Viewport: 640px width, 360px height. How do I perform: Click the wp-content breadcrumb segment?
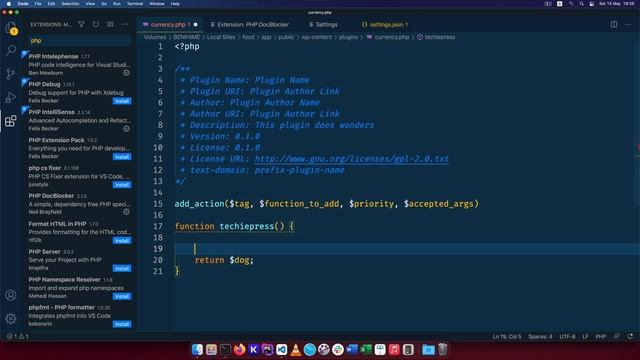click(x=316, y=37)
